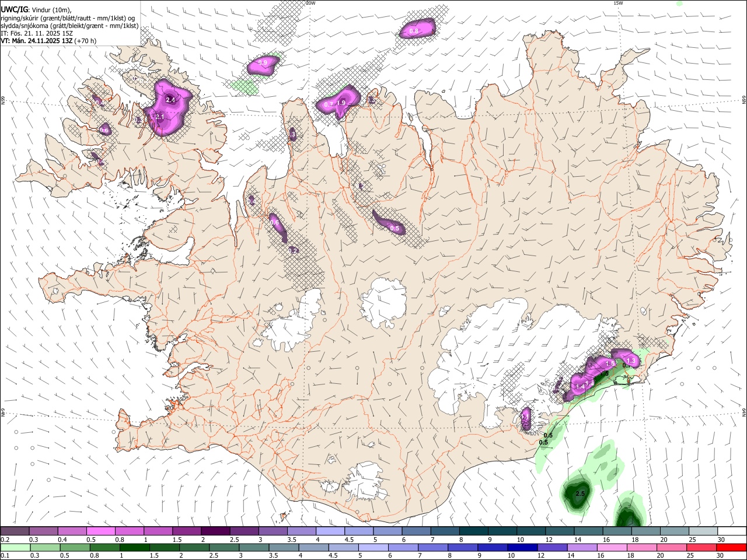
Task: Pick the bright red 30 rain legend swatch
Action: (731, 547)
